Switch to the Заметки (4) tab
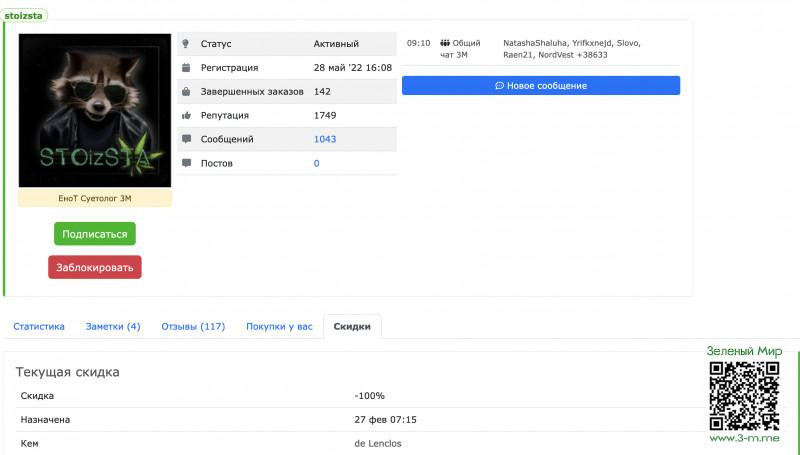The image size is (800, 455). (113, 326)
